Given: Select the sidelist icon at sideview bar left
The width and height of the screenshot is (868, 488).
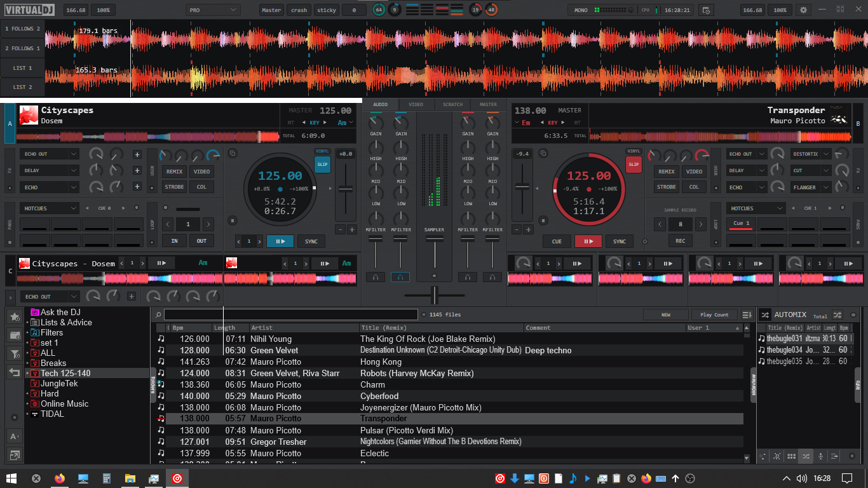Looking at the screenshot, I should 762,456.
